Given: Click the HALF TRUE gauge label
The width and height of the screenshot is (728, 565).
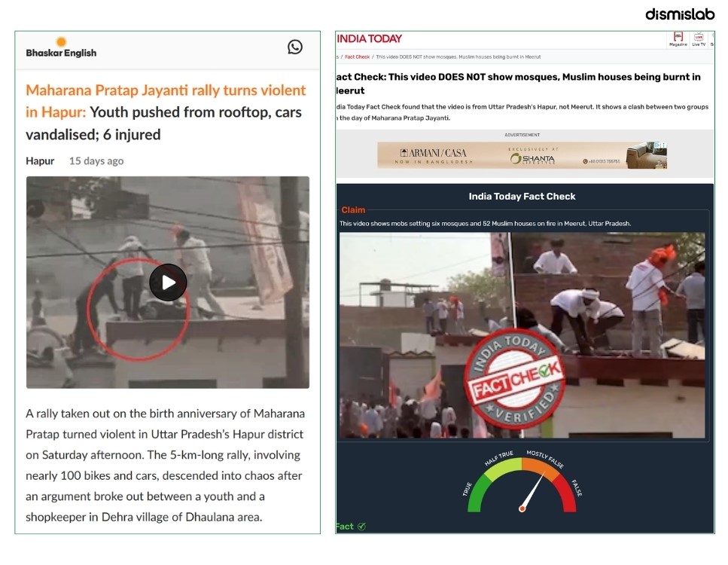Looking at the screenshot, I should (x=499, y=458).
